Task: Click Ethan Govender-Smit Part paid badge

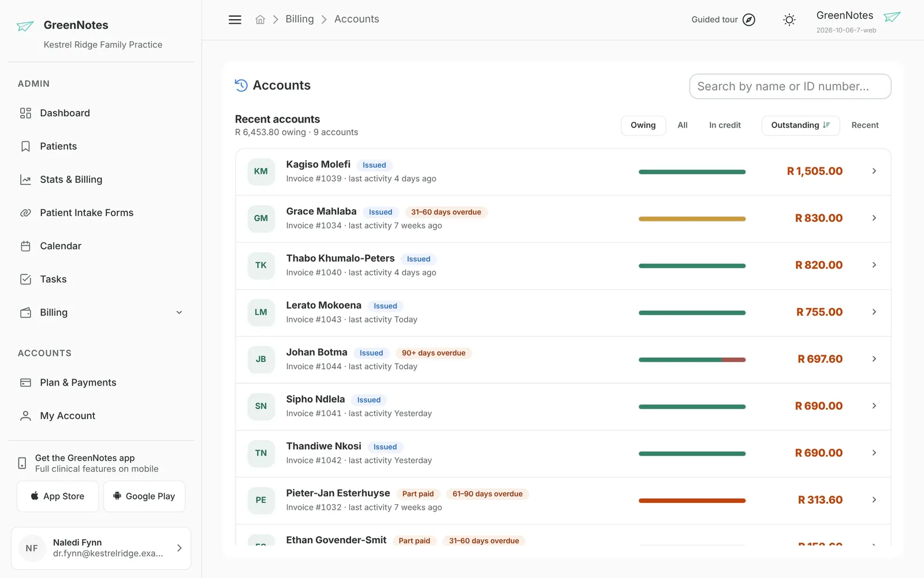Action: tap(415, 541)
